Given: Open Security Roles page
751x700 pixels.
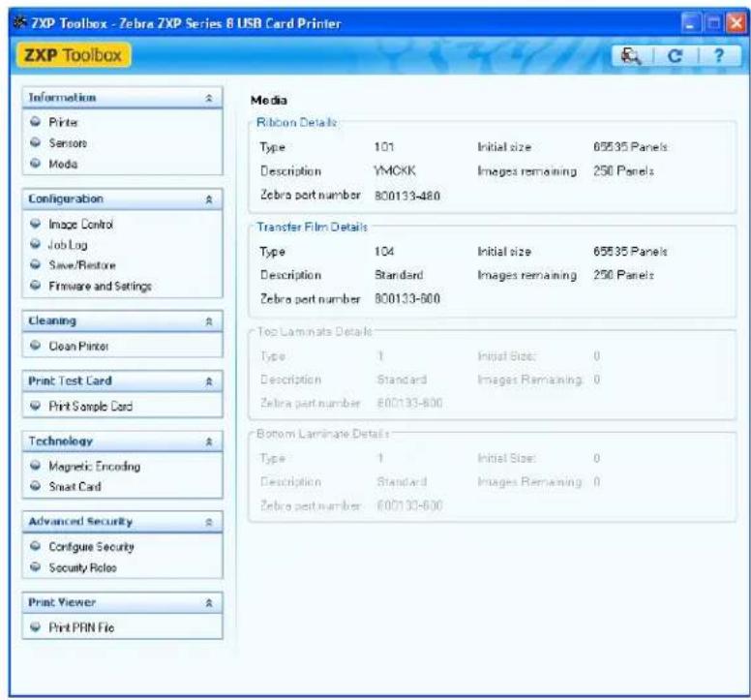Looking at the screenshot, I should [x=83, y=567].
